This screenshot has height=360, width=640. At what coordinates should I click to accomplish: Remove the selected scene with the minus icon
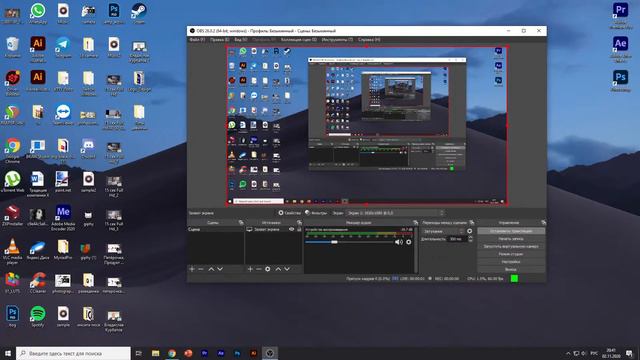(201, 269)
